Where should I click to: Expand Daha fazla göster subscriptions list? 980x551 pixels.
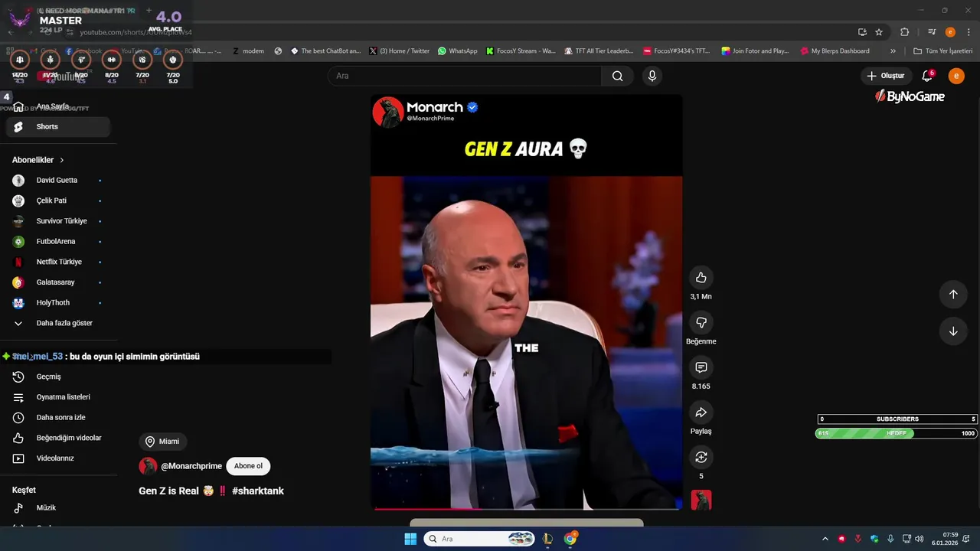[x=58, y=323]
